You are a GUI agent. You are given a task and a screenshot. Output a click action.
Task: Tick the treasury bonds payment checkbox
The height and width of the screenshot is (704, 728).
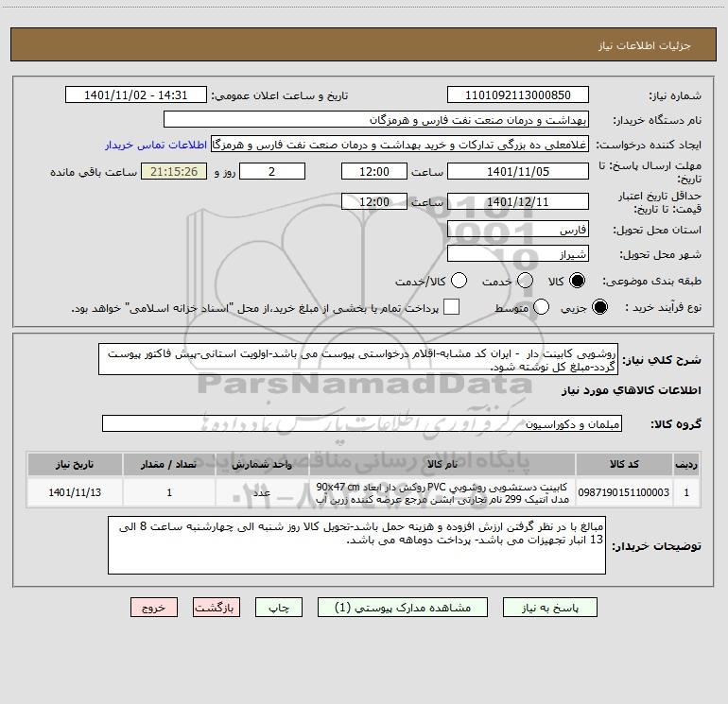451,307
